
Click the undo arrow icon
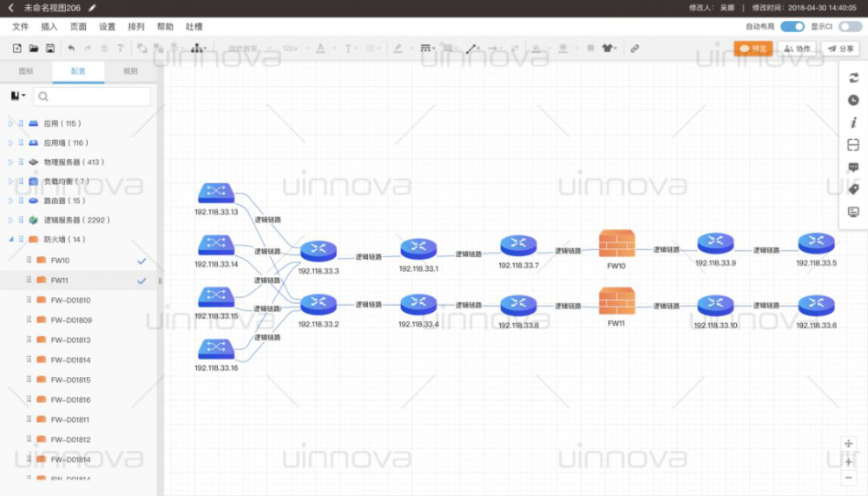71,49
